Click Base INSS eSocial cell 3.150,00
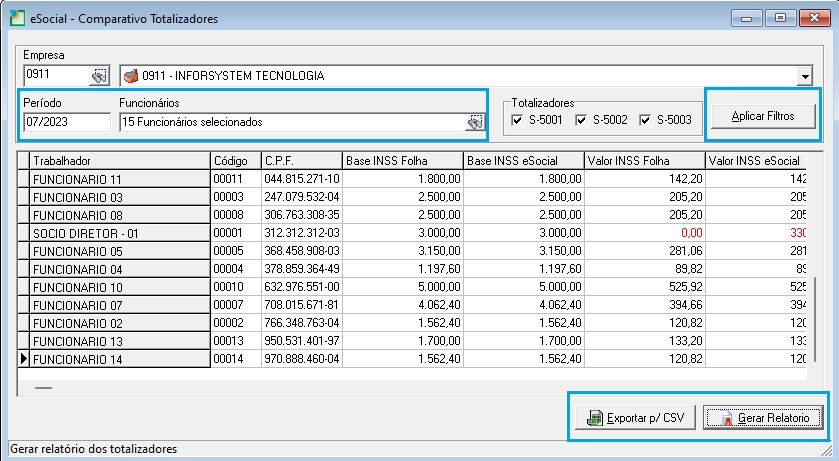 524,251
